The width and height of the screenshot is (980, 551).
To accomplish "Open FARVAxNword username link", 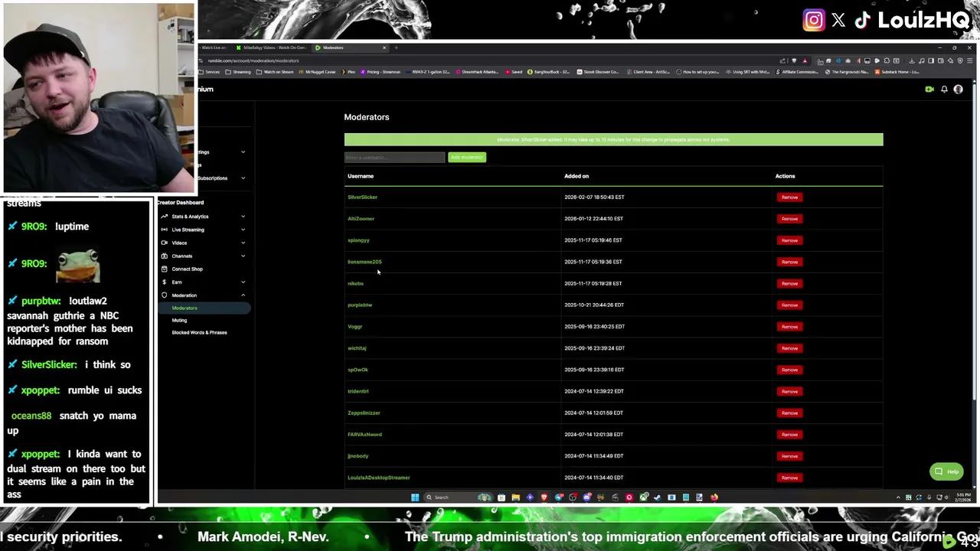I will pos(364,435).
